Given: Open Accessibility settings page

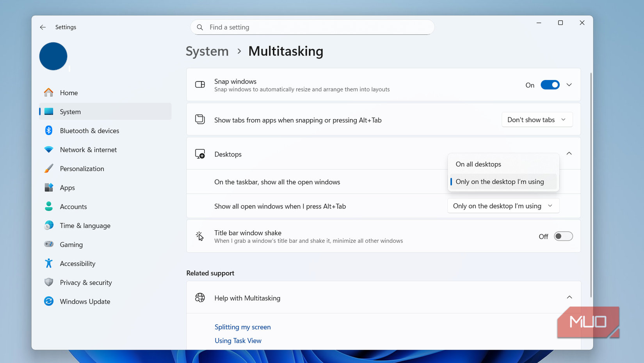Looking at the screenshot, I should pos(105,263).
